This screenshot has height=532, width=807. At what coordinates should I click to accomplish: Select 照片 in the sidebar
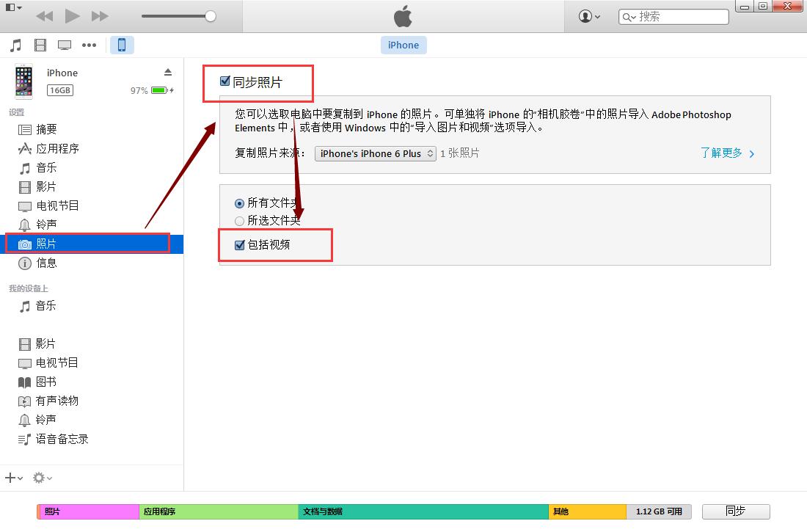click(92, 244)
